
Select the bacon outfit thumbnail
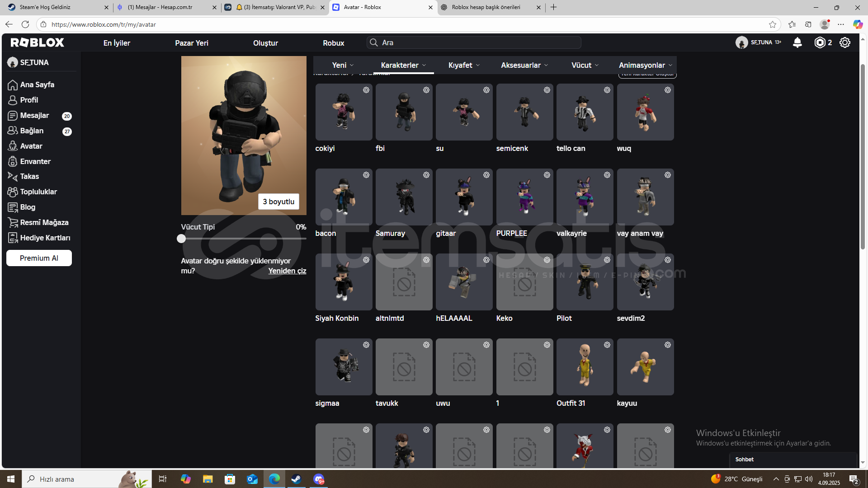(x=344, y=197)
